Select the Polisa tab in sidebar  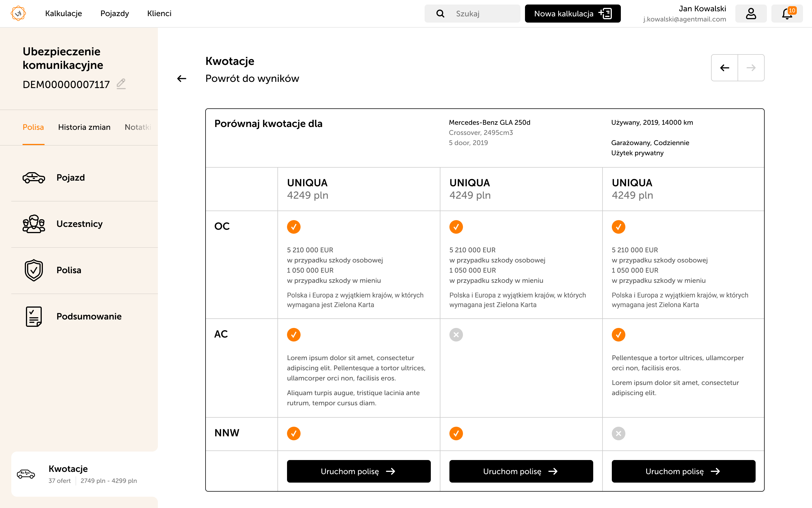click(33, 127)
